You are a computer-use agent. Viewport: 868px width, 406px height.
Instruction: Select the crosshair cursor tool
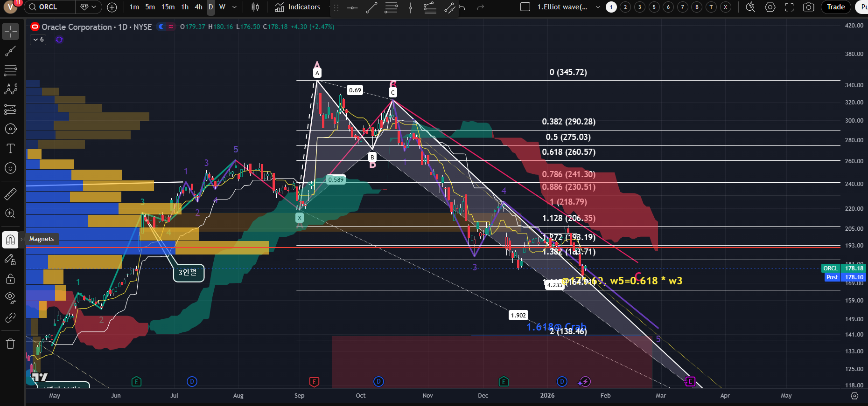point(10,32)
